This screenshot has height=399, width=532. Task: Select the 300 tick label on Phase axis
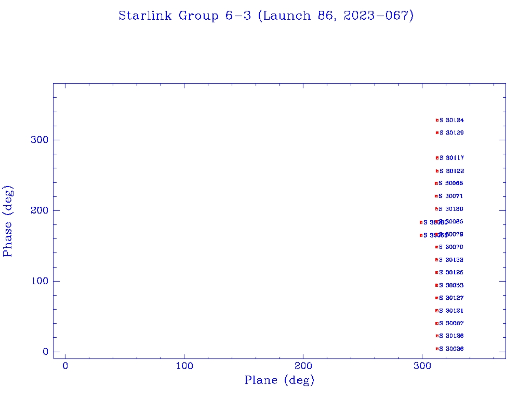[x=39, y=140]
